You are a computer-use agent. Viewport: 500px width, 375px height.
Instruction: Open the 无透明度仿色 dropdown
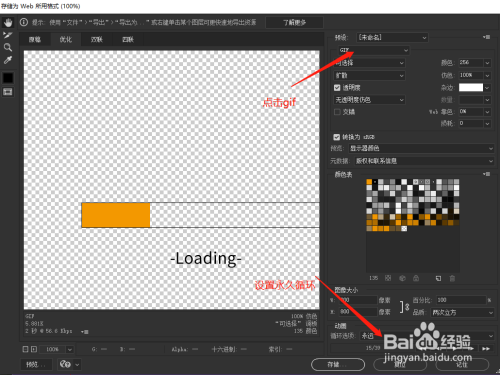(x=369, y=100)
